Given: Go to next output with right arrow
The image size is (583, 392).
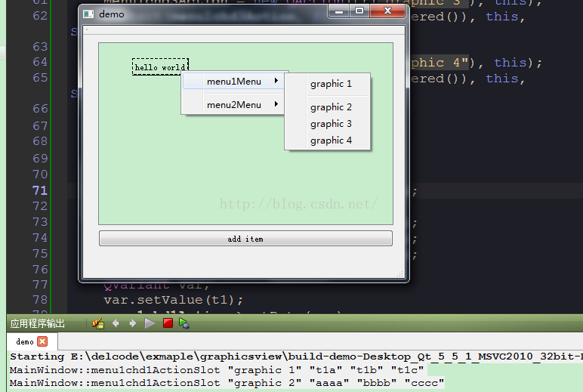Looking at the screenshot, I should click(133, 323).
